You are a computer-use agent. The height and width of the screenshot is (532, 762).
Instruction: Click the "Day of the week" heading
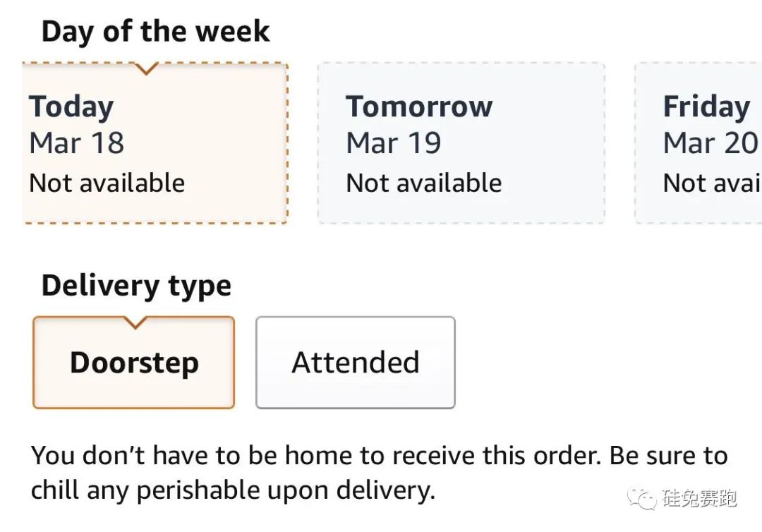(x=155, y=32)
